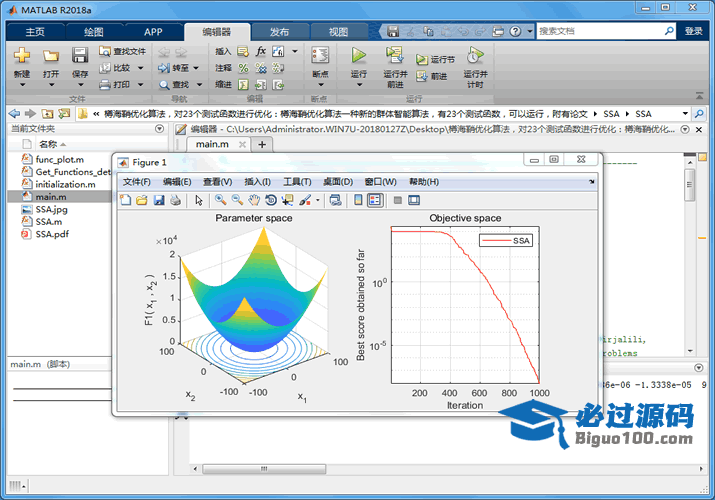
Task: Expand the 新建 dropdown arrow
Action: [22, 85]
